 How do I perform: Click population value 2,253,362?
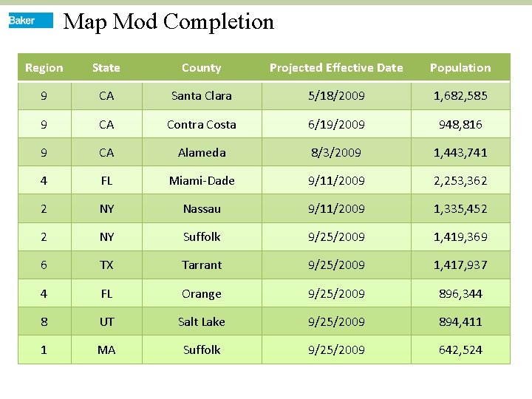pyautogui.click(x=460, y=180)
